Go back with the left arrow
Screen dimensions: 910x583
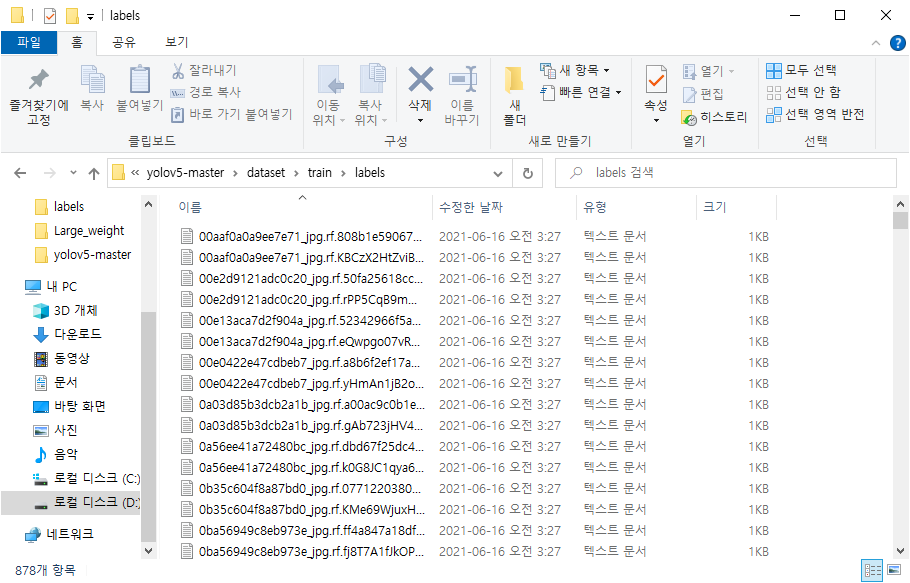(x=20, y=173)
